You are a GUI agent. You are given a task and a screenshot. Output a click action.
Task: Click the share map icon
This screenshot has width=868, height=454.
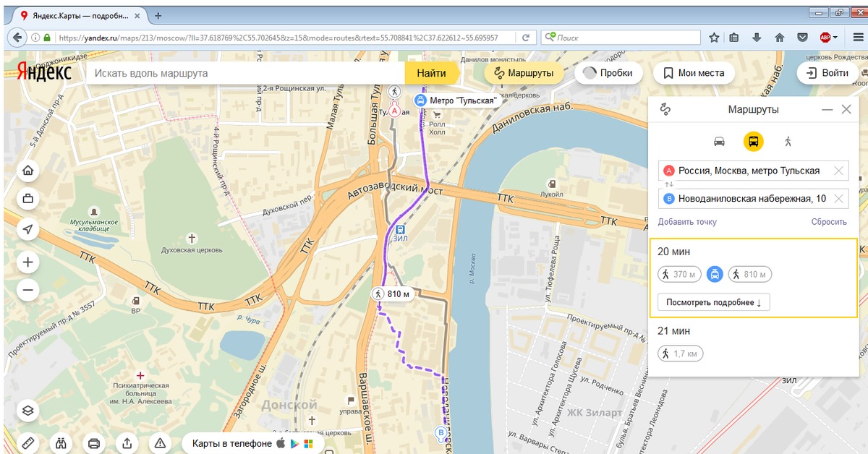[127, 442]
